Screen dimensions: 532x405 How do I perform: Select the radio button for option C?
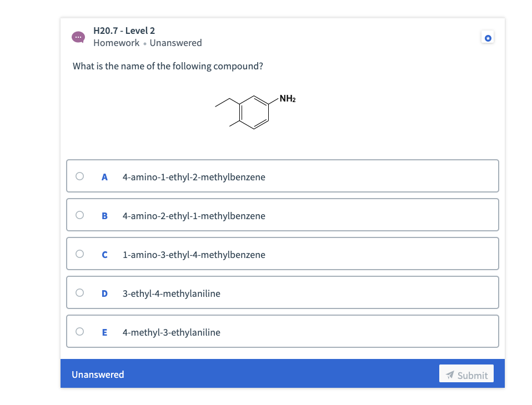(x=79, y=253)
